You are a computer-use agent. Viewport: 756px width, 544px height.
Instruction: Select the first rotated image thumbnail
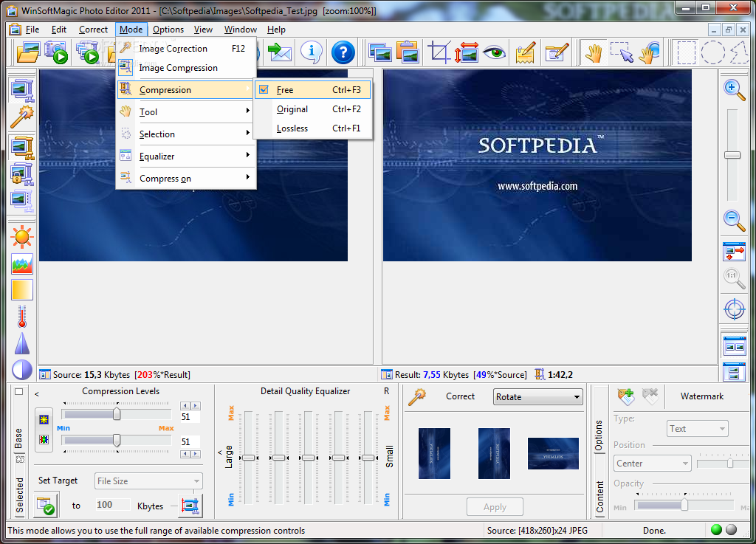(x=434, y=453)
